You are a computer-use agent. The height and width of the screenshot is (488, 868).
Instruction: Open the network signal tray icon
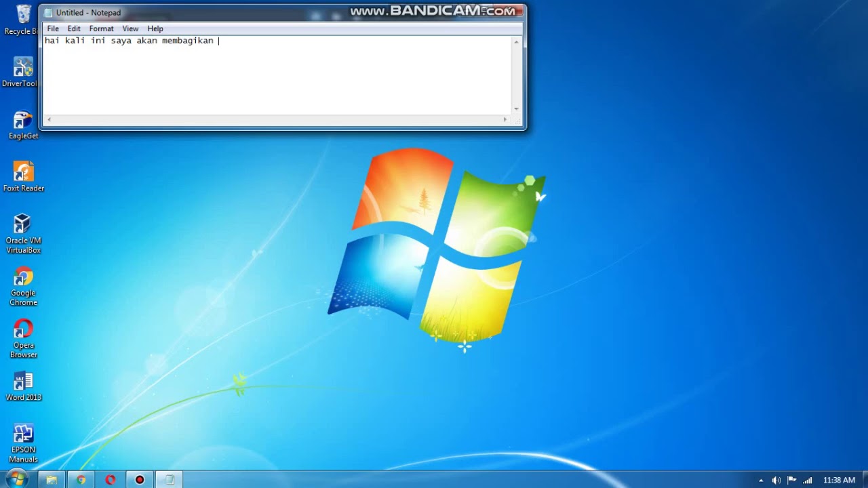807,481
